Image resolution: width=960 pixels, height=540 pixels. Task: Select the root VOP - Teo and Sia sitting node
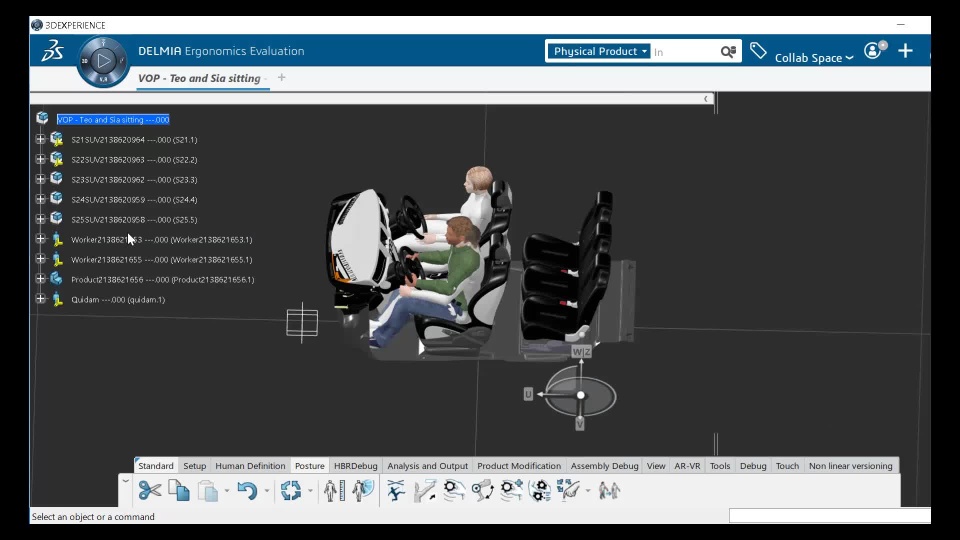113,119
